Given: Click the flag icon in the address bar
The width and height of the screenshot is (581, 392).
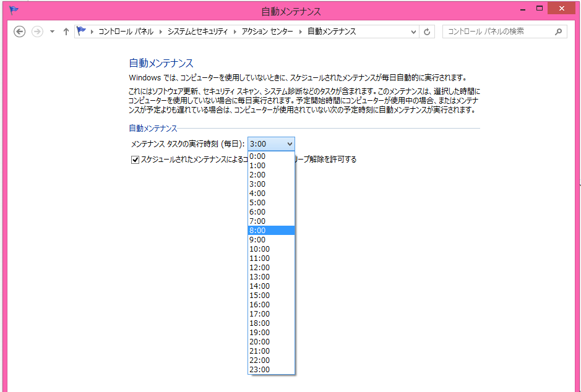Looking at the screenshot, I should (81, 31).
